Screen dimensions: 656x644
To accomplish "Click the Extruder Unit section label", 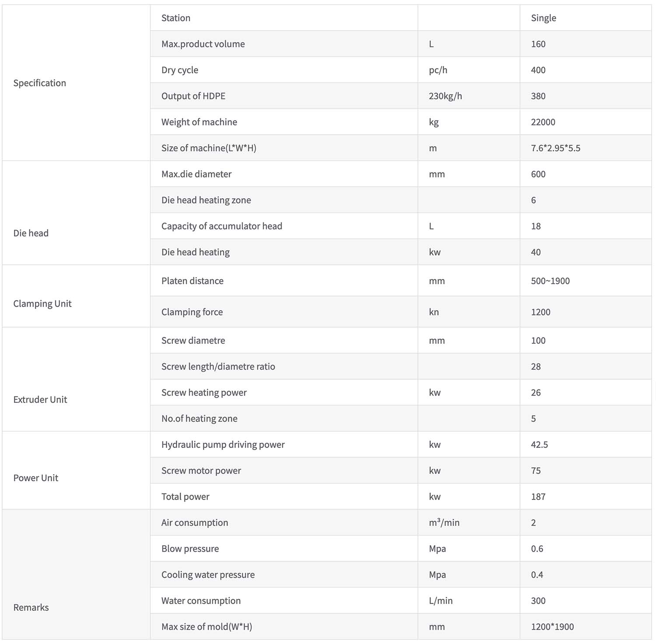I will (40, 399).
